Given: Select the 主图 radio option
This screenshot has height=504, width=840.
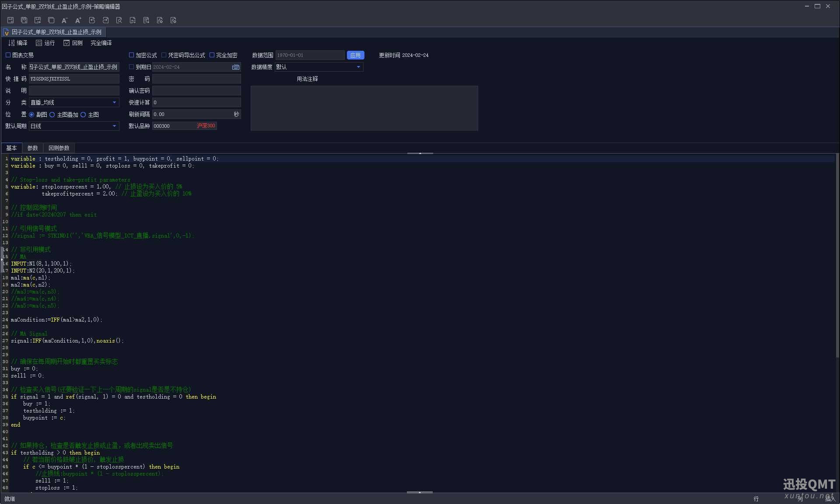Looking at the screenshot, I should coord(83,115).
